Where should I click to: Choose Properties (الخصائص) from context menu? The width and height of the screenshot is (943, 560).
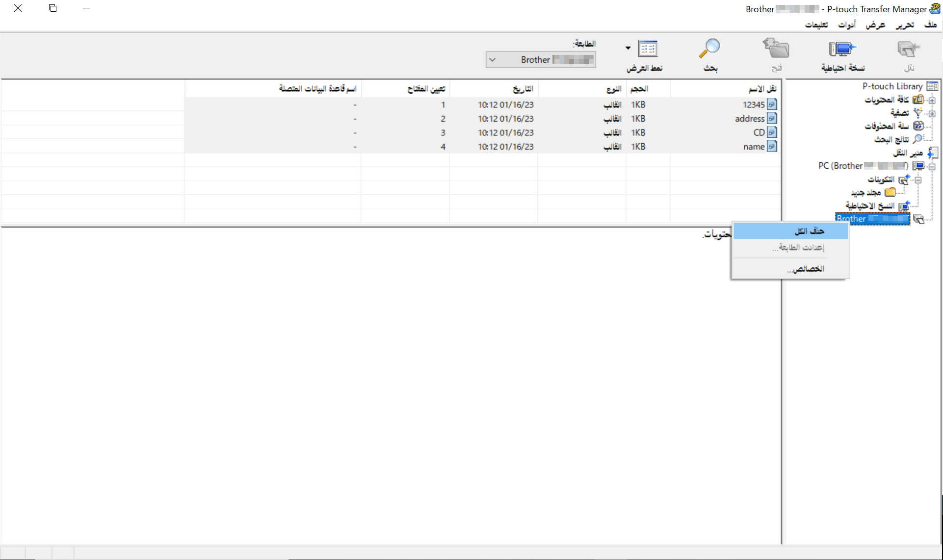point(805,269)
